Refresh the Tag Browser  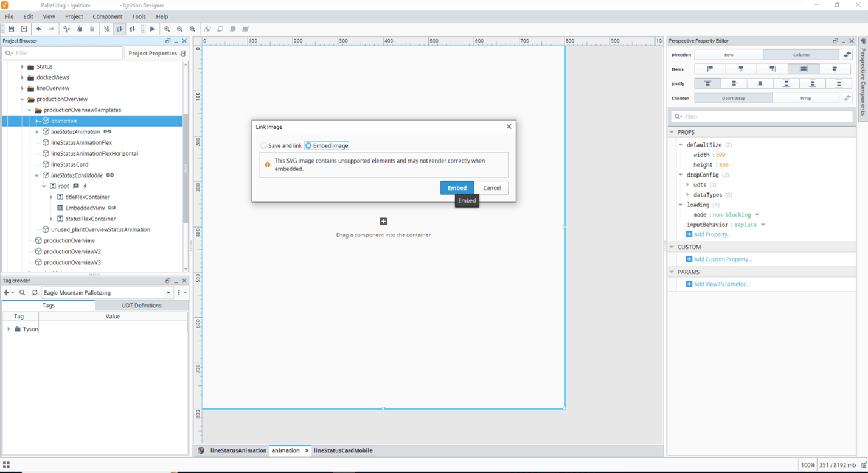[35, 293]
